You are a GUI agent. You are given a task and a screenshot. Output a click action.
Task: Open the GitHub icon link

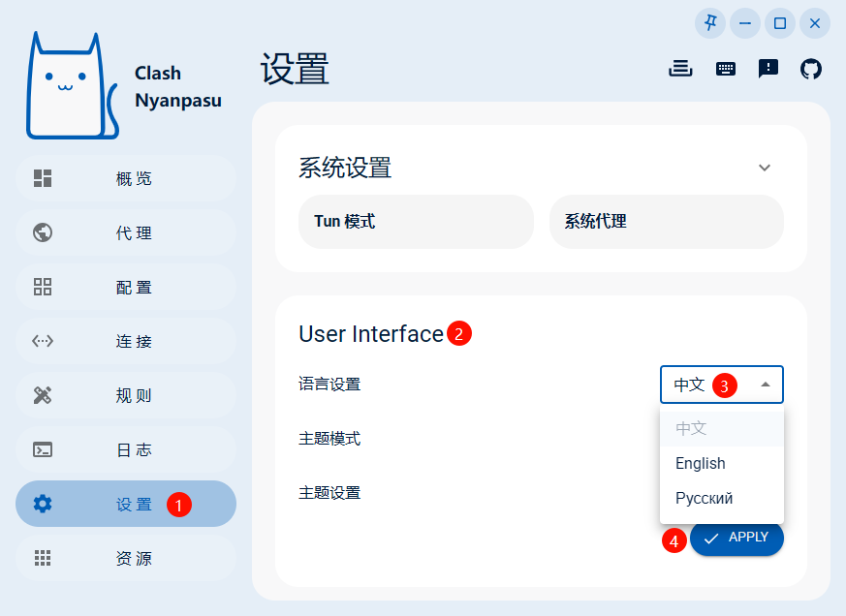click(x=811, y=69)
